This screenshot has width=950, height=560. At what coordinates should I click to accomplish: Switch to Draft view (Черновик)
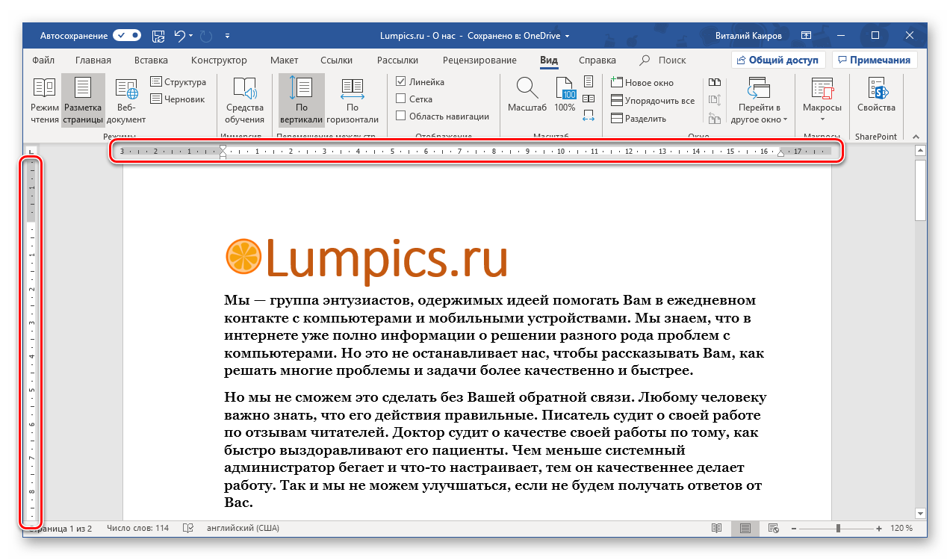click(x=178, y=99)
